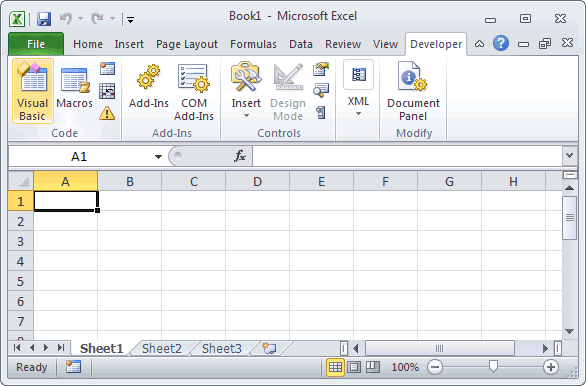Image resolution: width=586 pixels, height=386 pixels.
Task: Click the Record Macro icon
Action: coord(107,69)
